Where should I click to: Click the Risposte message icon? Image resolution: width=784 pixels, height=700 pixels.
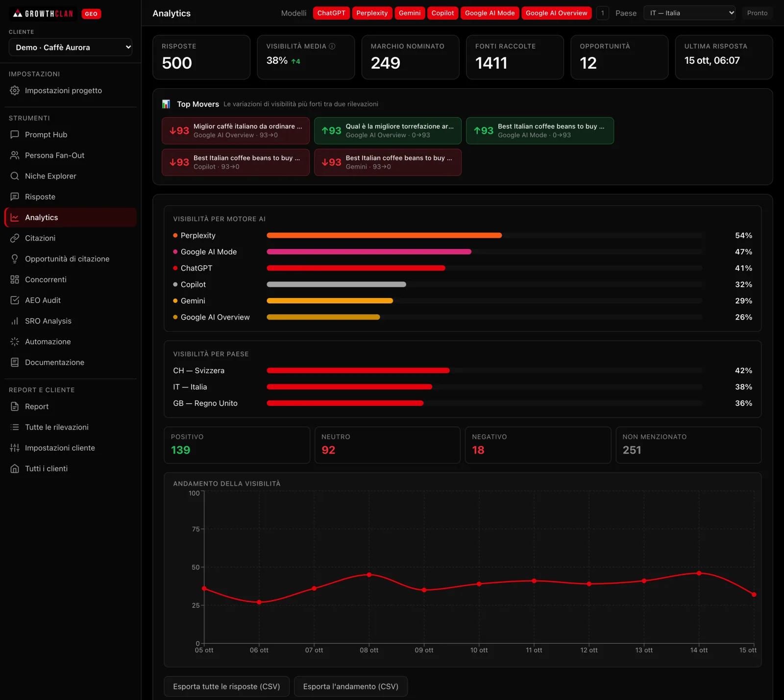(x=15, y=197)
